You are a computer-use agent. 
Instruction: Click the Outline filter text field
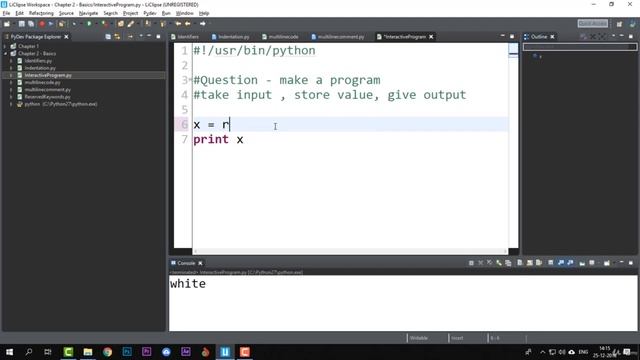click(x=580, y=47)
